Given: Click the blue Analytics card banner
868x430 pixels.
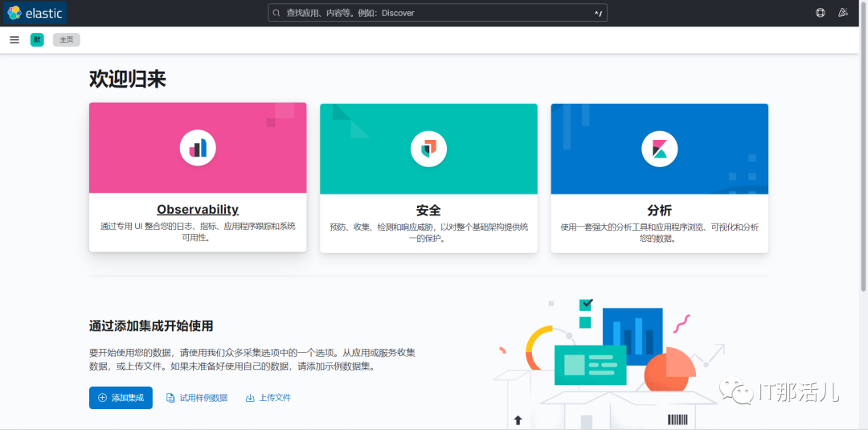Looking at the screenshot, I should coord(659,149).
